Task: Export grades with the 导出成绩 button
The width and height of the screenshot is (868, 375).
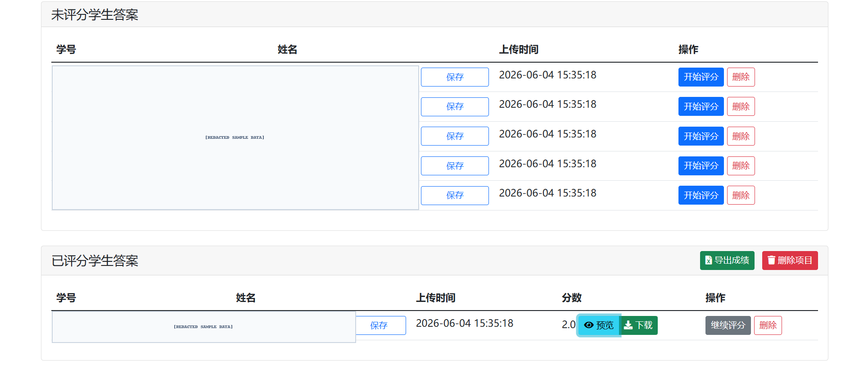Action: pyautogui.click(x=727, y=261)
